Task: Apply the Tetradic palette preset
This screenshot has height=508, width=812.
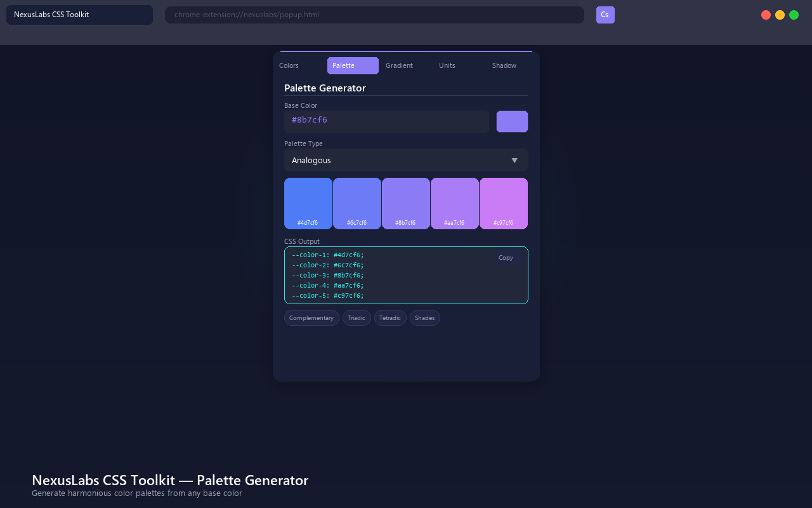Action: [x=390, y=317]
